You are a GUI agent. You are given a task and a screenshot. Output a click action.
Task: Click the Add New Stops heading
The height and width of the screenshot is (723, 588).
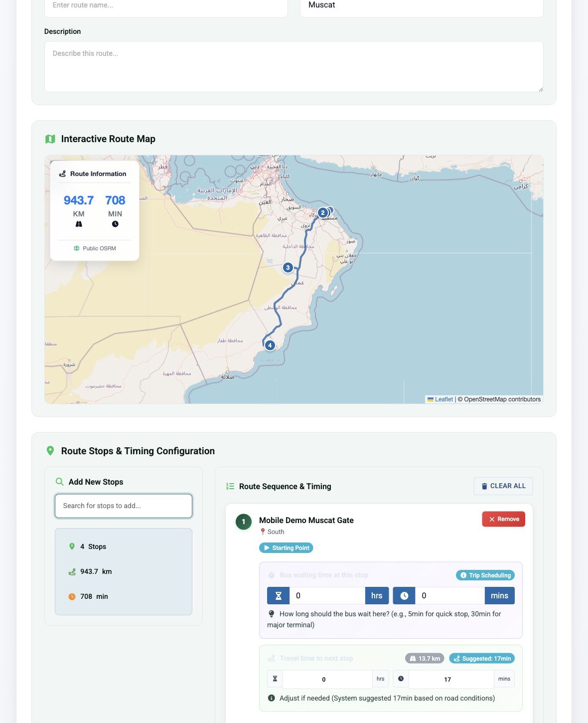96,482
